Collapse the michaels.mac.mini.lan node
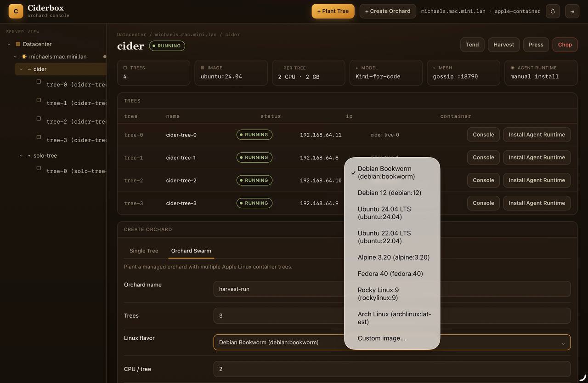588x383 pixels. point(15,57)
